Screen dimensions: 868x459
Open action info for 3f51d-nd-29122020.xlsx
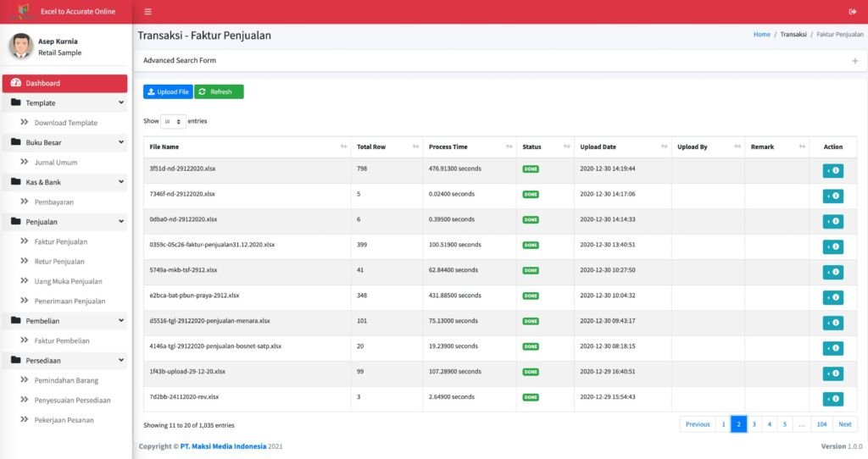(832, 170)
